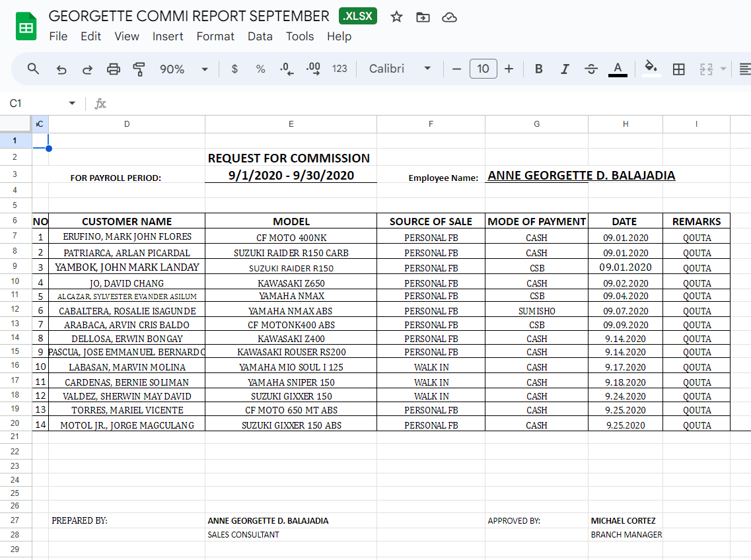Open the File menu
Screen dimensions: 751x560
(58, 36)
